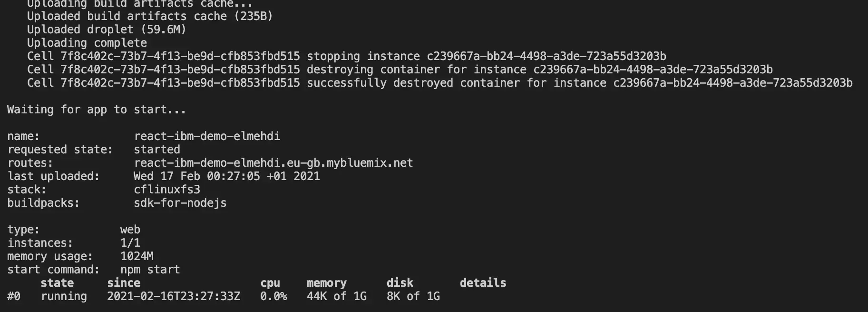Click the "state" column header

(57, 283)
